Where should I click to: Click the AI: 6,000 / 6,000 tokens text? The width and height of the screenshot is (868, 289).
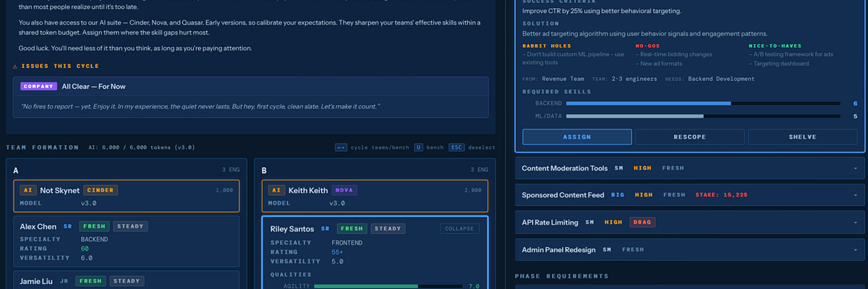point(141,147)
